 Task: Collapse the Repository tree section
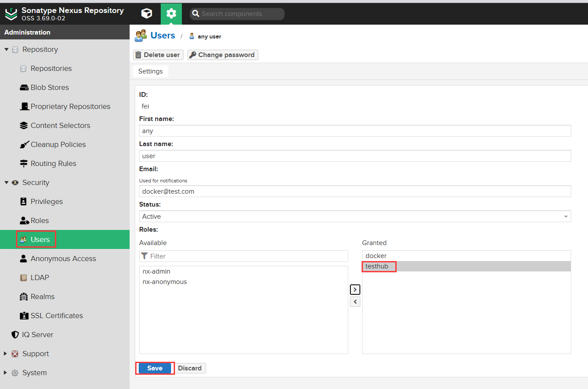[x=6, y=49]
